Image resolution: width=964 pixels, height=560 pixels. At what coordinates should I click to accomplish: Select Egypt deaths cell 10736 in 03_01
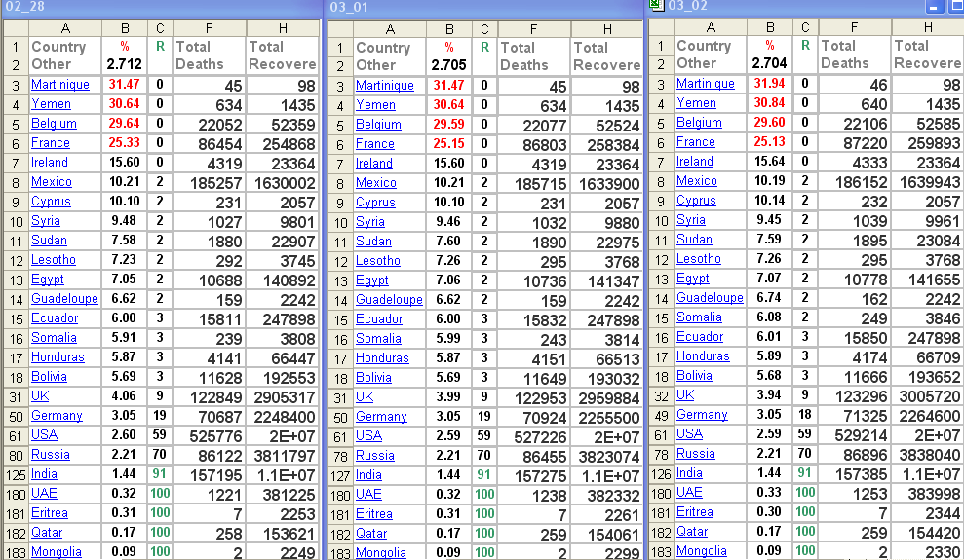point(534,281)
